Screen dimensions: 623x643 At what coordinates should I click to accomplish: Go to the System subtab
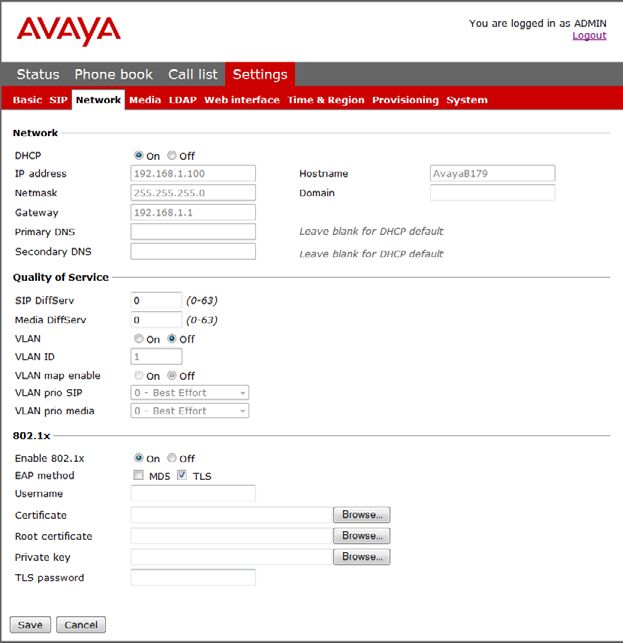click(467, 100)
